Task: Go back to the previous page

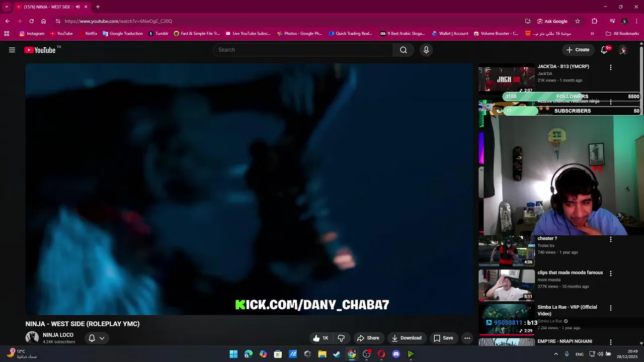Action: pos(7,21)
